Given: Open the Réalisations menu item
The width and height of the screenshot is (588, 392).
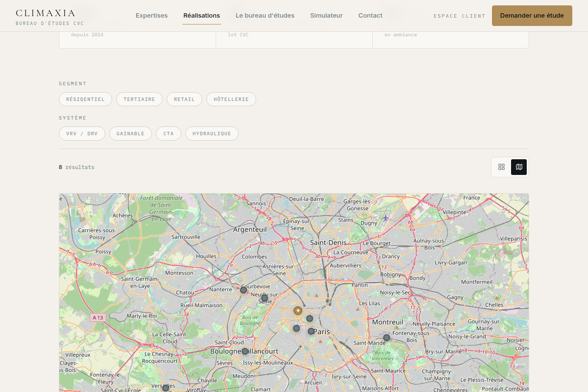Looking at the screenshot, I should 201,16.
